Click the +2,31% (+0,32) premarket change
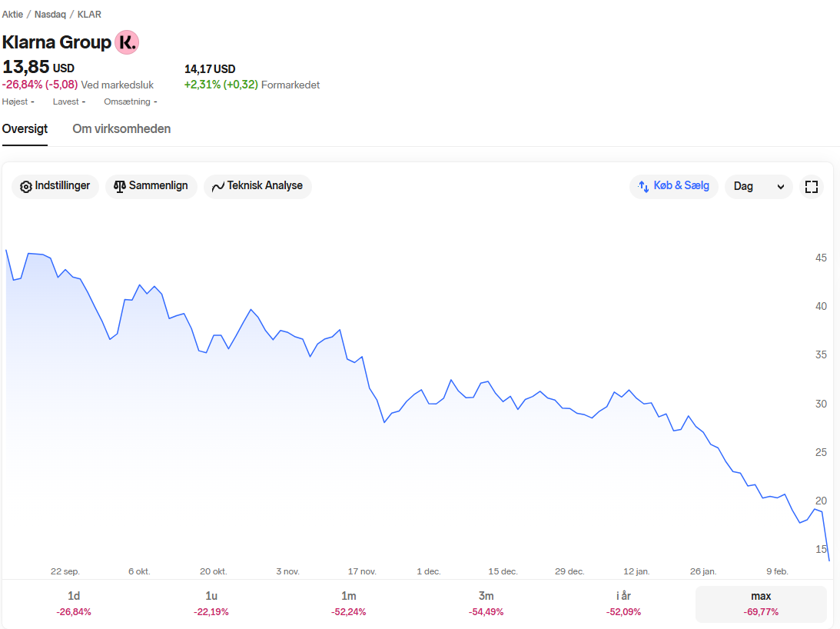The image size is (840, 629). click(x=221, y=85)
